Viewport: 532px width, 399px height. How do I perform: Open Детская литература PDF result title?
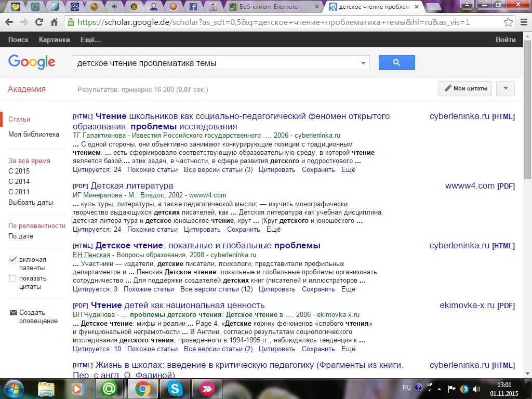(131, 186)
